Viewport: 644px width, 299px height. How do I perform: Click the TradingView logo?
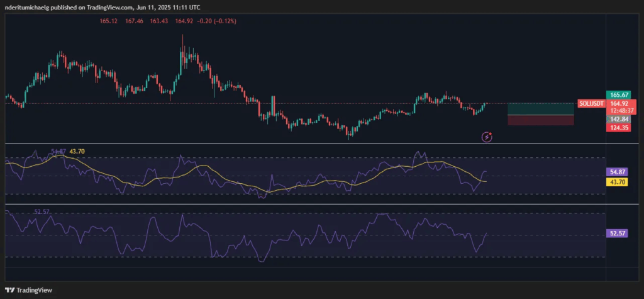tap(29, 290)
